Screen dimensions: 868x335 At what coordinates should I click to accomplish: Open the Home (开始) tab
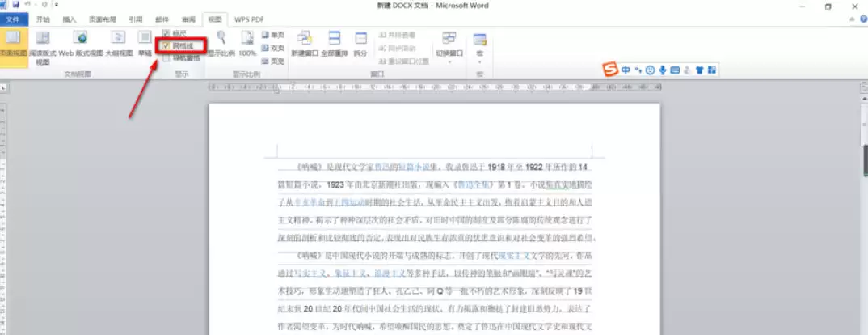(x=43, y=19)
